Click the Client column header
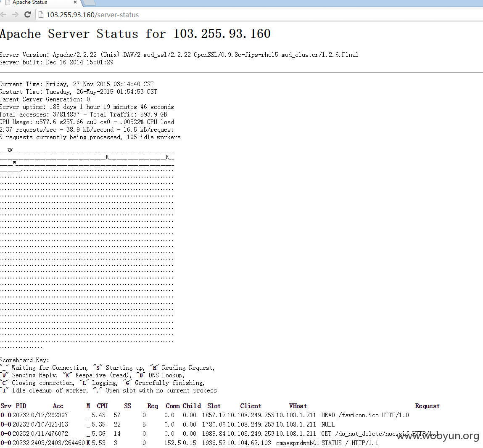The height and width of the screenshot is (448, 483). point(251,406)
